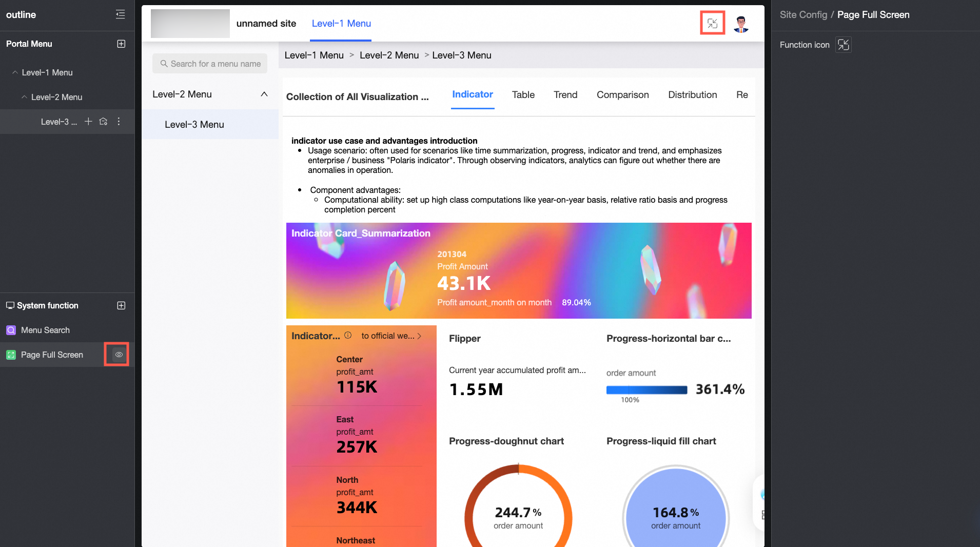Toggle visibility of Page Full Screen
Viewport: 980px width, 547px height.
pos(119,355)
